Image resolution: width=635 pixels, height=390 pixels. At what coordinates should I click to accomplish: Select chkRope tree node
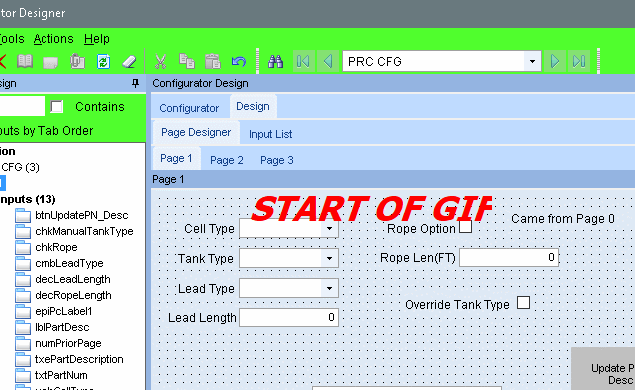[56, 247]
